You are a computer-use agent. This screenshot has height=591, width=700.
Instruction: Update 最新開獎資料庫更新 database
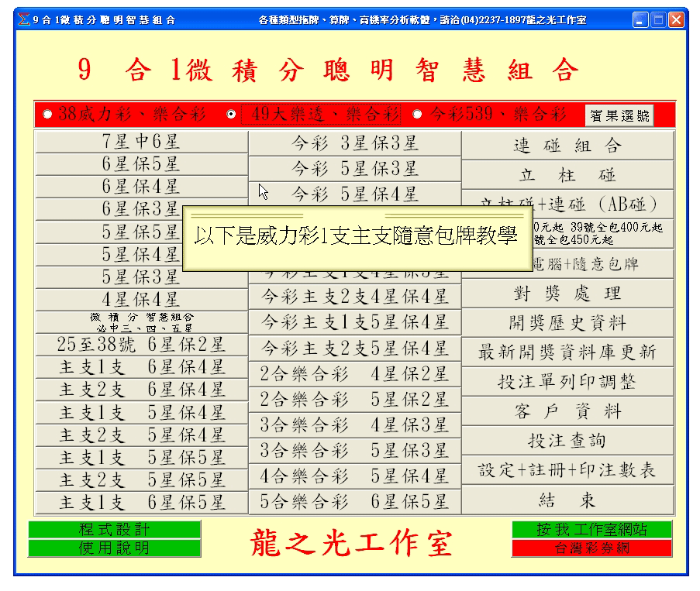[567, 352]
